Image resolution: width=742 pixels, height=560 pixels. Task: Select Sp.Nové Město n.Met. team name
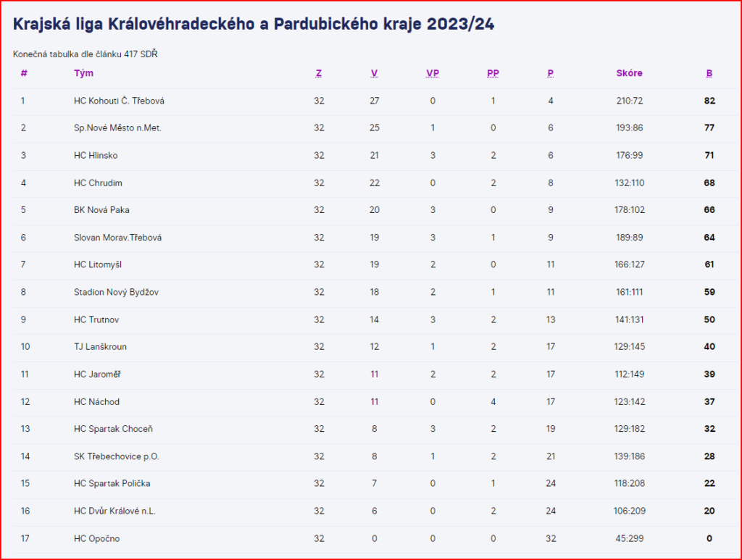117,128
